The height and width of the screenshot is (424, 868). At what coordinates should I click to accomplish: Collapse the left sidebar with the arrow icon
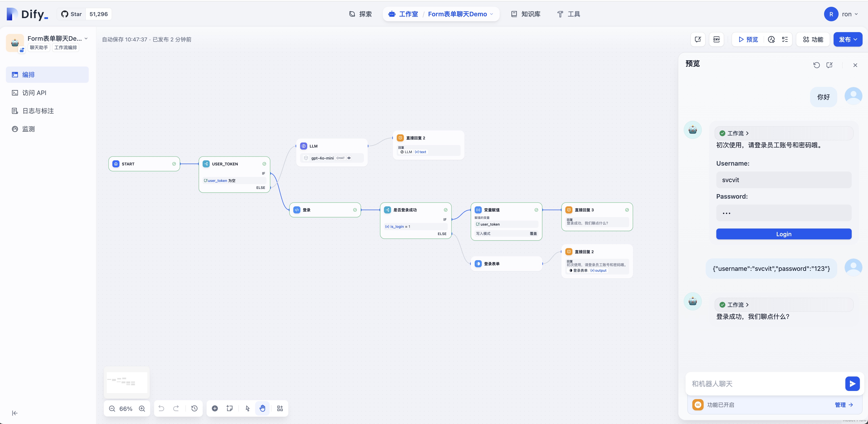15,413
